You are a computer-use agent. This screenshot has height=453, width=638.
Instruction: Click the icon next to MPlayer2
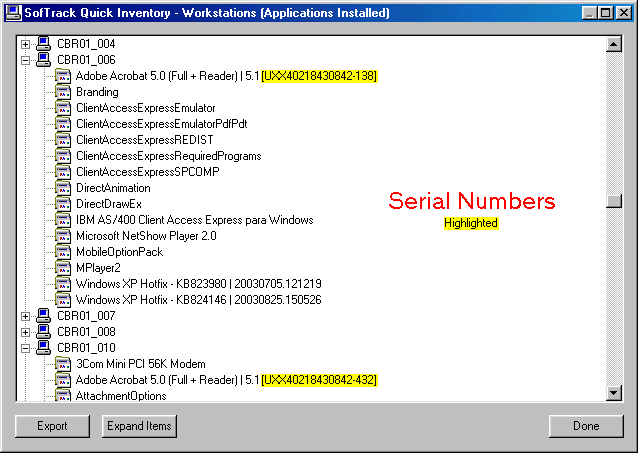[x=63, y=268]
